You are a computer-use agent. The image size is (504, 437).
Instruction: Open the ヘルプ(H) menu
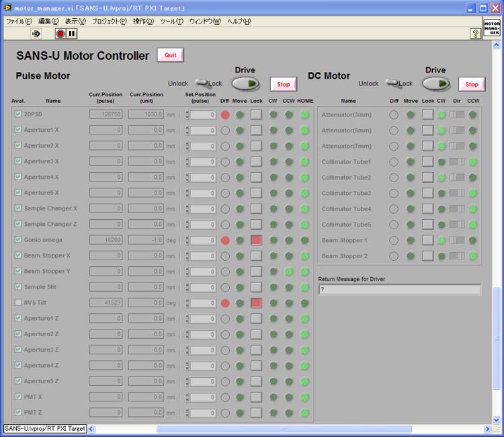click(239, 22)
